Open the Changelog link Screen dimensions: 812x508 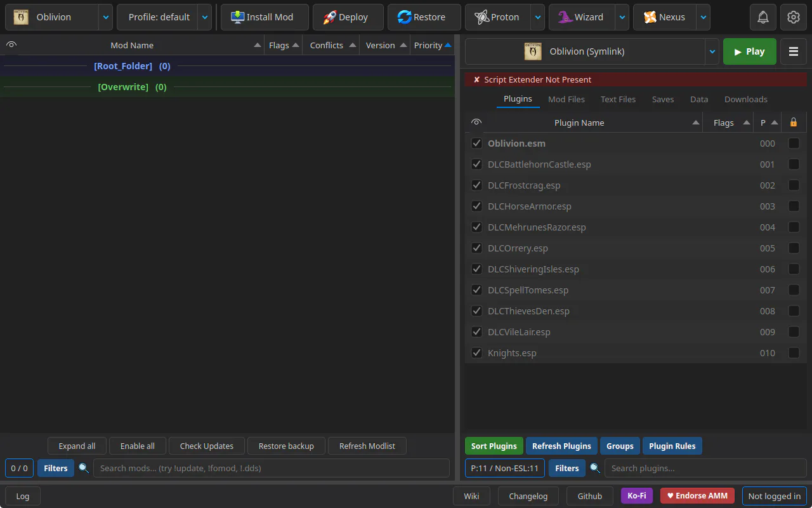528,496
